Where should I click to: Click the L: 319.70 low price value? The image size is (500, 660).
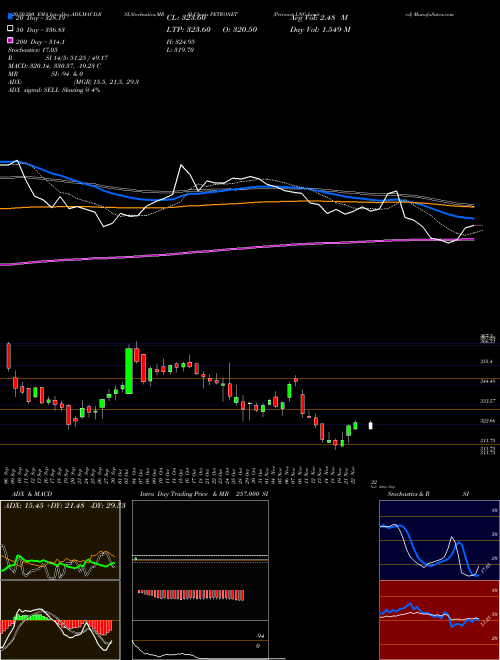180,50
